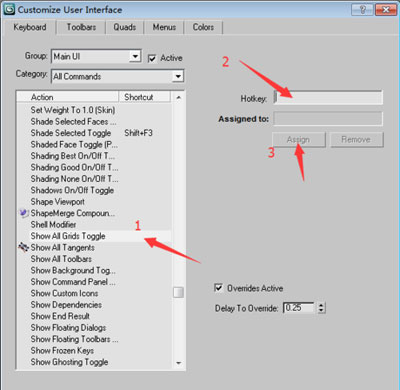This screenshot has height=390, width=400.
Task: Select the Shading Best On/Off action
Action: (x=73, y=156)
